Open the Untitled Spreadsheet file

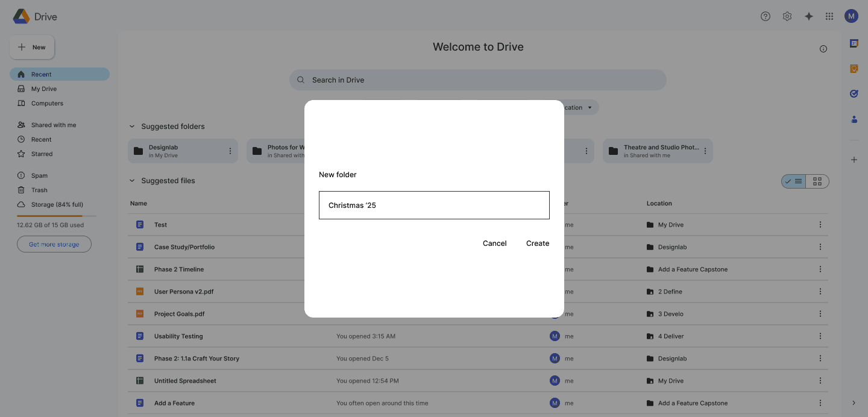(185, 381)
